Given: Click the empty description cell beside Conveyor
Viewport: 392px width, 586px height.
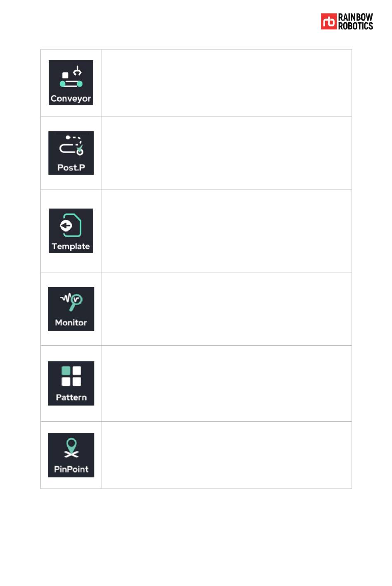Looking at the screenshot, I should [227, 83].
